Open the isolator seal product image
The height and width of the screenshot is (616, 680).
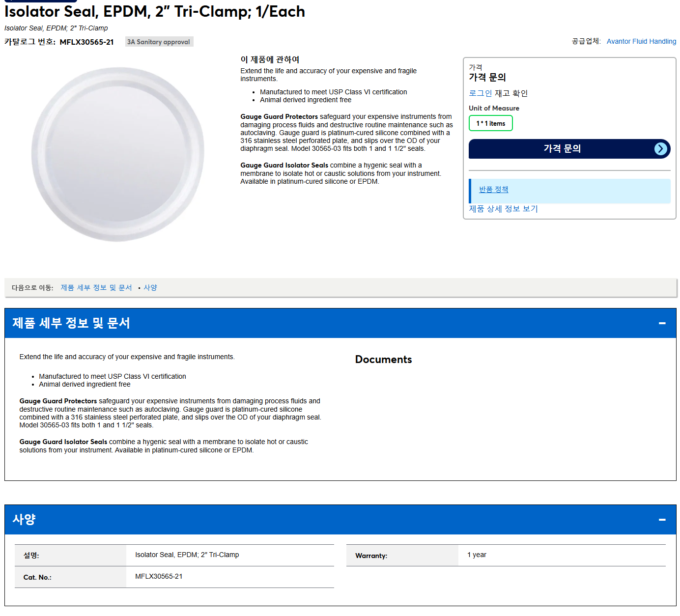[x=118, y=154]
